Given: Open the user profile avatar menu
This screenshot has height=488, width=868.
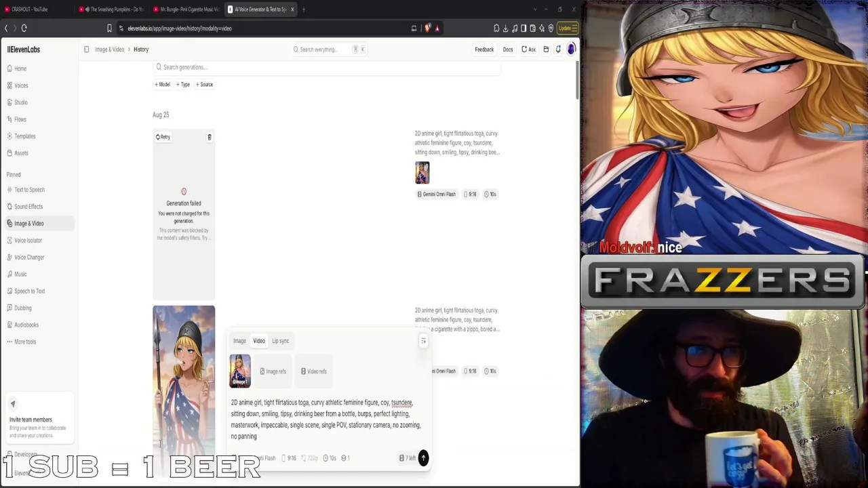Looking at the screenshot, I should point(572,49).
